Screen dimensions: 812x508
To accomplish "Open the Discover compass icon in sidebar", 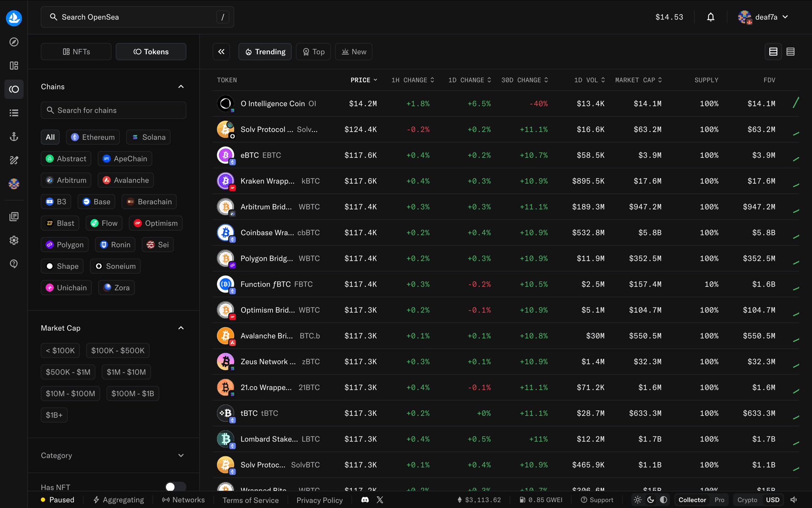I will coord(14,42).
